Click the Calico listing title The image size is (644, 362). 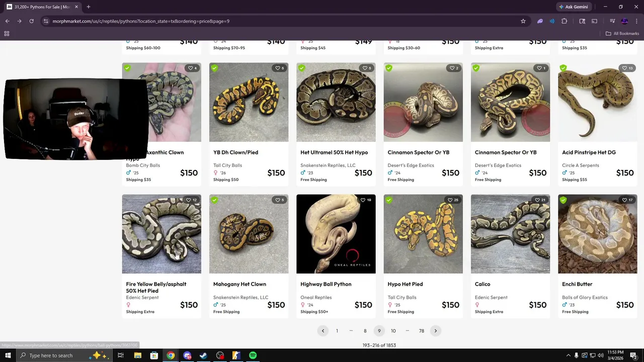[x=482, y=284]
